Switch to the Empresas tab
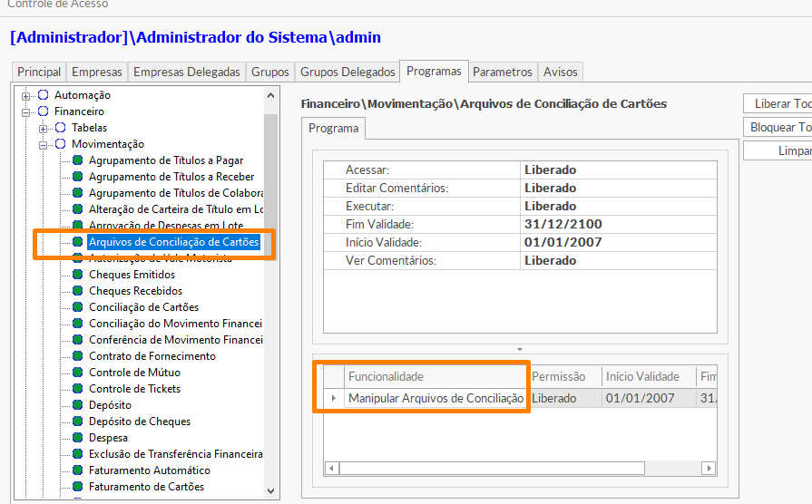812x504 pixels. pyautogui.click(x=97, y=72)
